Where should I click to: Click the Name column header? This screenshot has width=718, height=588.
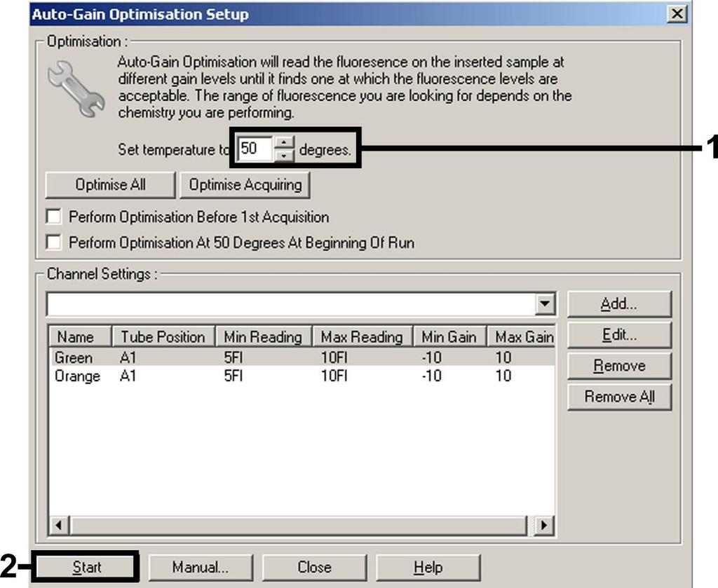click(80, 337)
